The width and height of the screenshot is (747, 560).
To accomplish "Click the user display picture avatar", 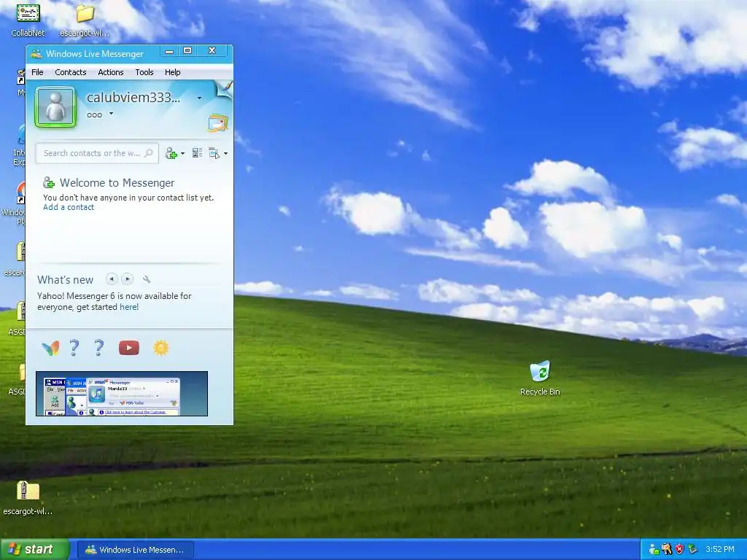I will tap(55, 107).
